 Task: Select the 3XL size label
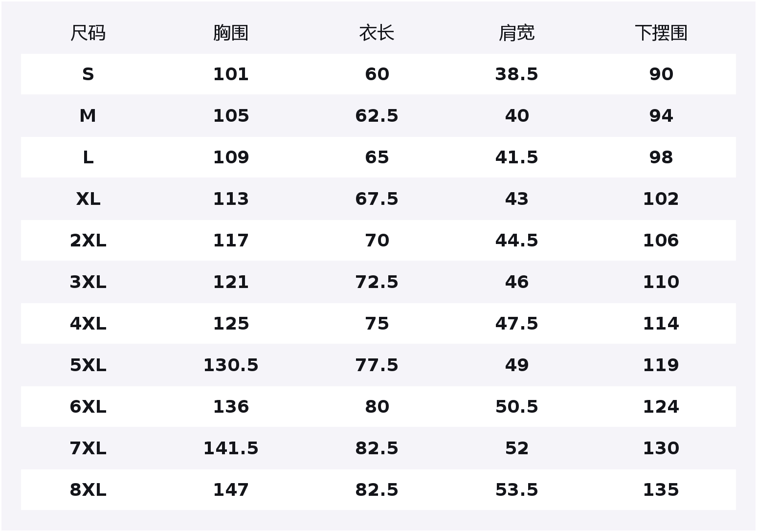88,282
